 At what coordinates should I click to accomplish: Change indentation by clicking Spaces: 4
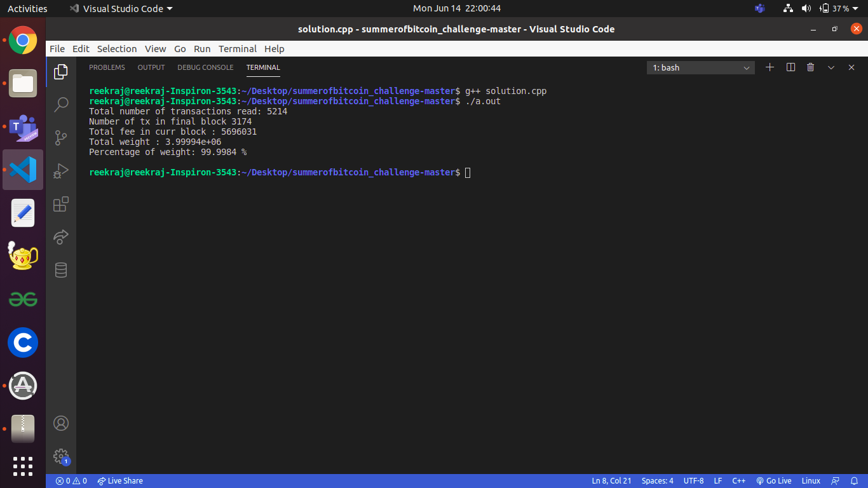(x=657, y=481)
